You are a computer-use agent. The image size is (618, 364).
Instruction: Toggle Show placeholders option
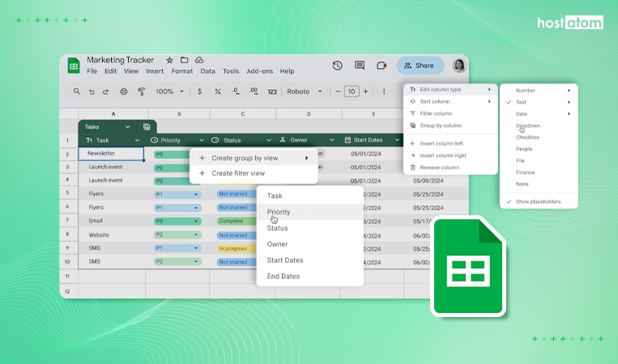pyautogui.click(x=539, y=201)
